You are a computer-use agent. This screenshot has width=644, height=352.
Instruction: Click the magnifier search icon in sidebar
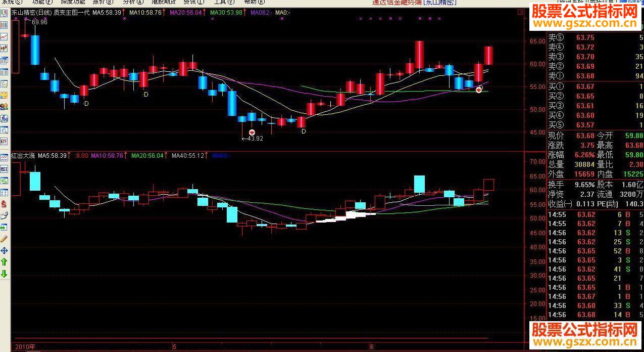4,130
